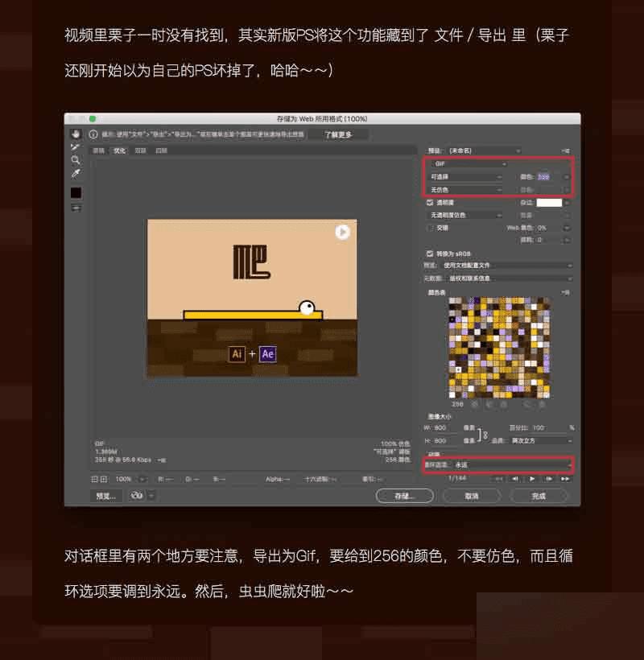Screen dimensions: 644x660
Task: Open the 无透明度仿色 dropdown
Action: [464, 215]
